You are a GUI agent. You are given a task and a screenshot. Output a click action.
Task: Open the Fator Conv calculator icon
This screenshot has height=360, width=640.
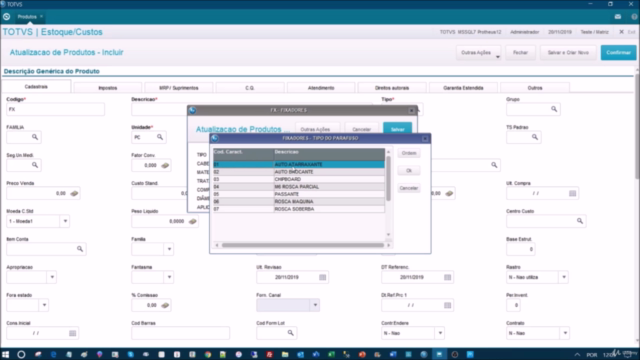[165, 165]
